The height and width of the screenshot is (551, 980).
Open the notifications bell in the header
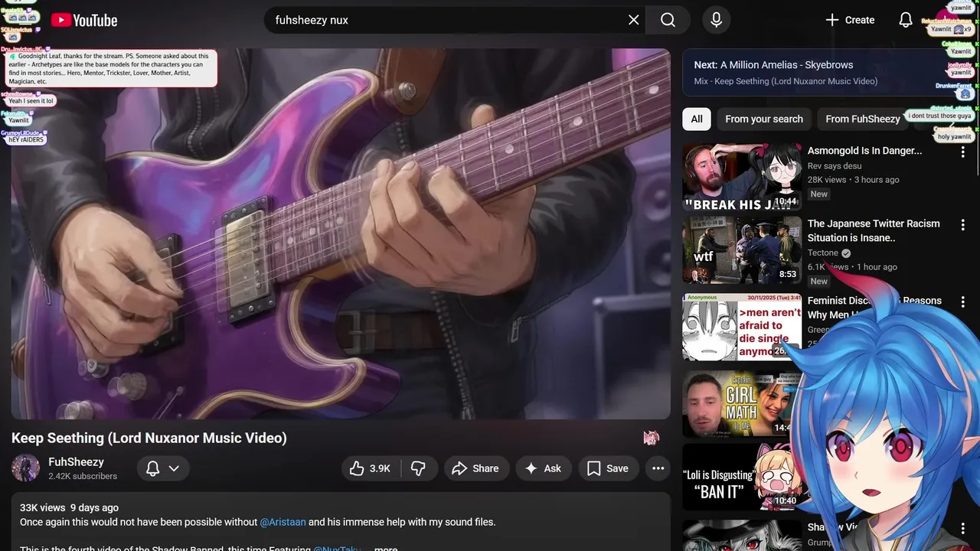point(905,20)
